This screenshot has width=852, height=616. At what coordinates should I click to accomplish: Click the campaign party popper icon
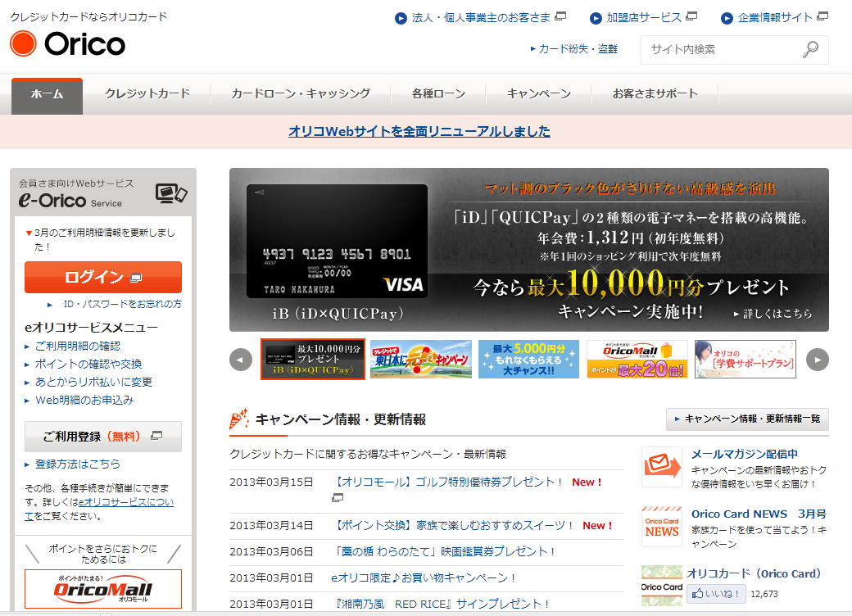click(x=239, y=419)
